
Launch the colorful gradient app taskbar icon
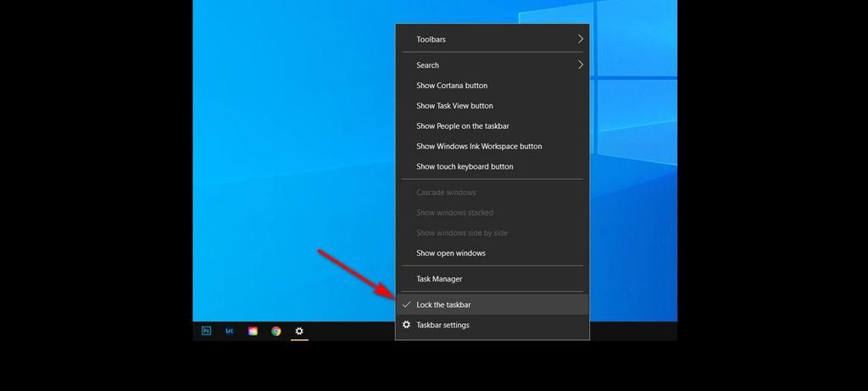pos(253,331)
